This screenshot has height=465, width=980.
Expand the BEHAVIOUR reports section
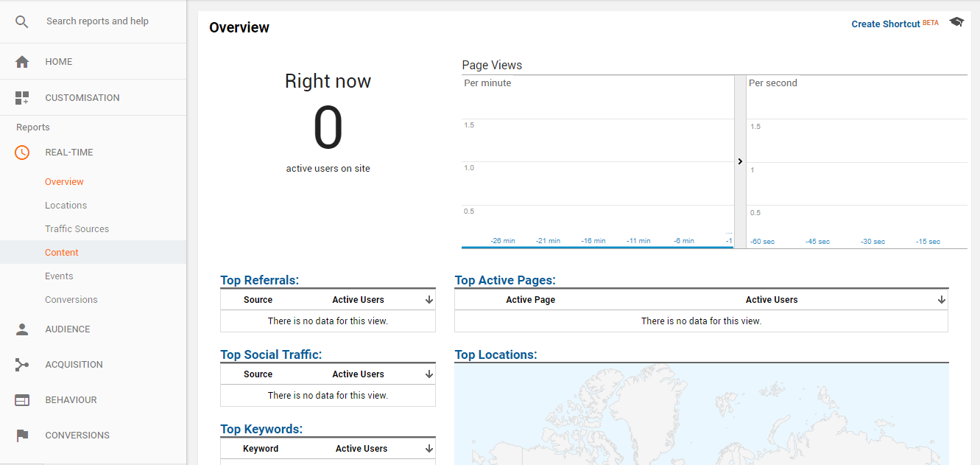(x=71, y=400)
